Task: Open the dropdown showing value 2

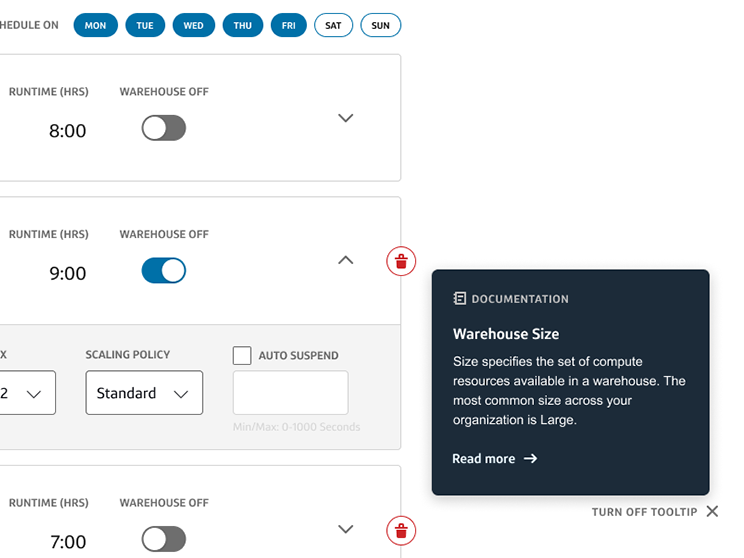Action: (x=26, y=393)
